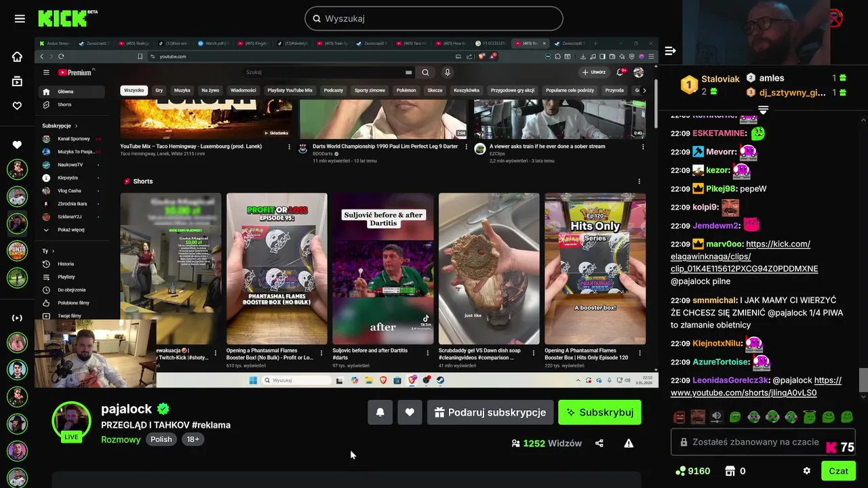Open the 'Scrubdaddy gel VS Dawn dish soap' short thumbnail
868x488 pixels.
point(489,268)
